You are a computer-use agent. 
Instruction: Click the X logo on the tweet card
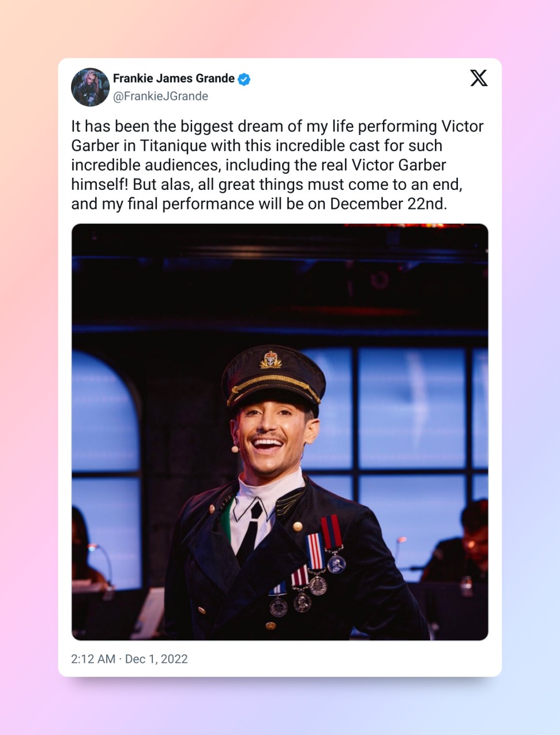(x=478, y=78)
